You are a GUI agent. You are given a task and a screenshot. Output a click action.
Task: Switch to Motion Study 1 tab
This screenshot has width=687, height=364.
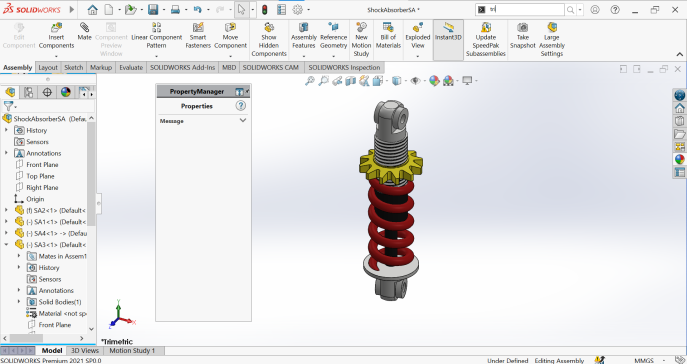pos(132,350)
